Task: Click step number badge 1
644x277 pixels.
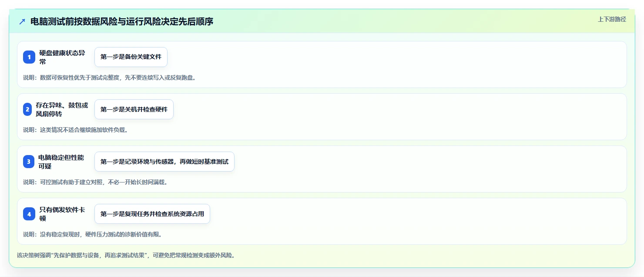Action: pos(29,57)
